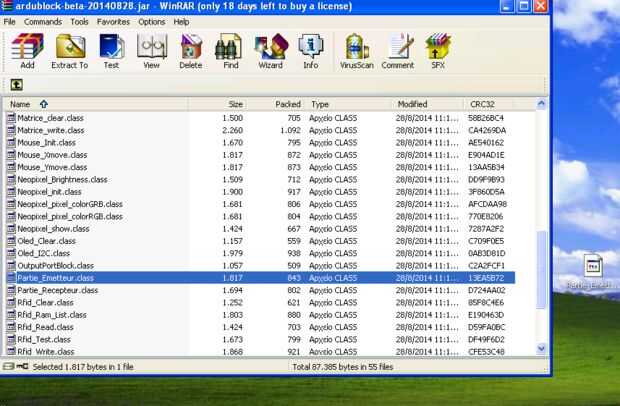Click the View toolbar icon
This screenshot has width=620, height=406.
(151, 51)
